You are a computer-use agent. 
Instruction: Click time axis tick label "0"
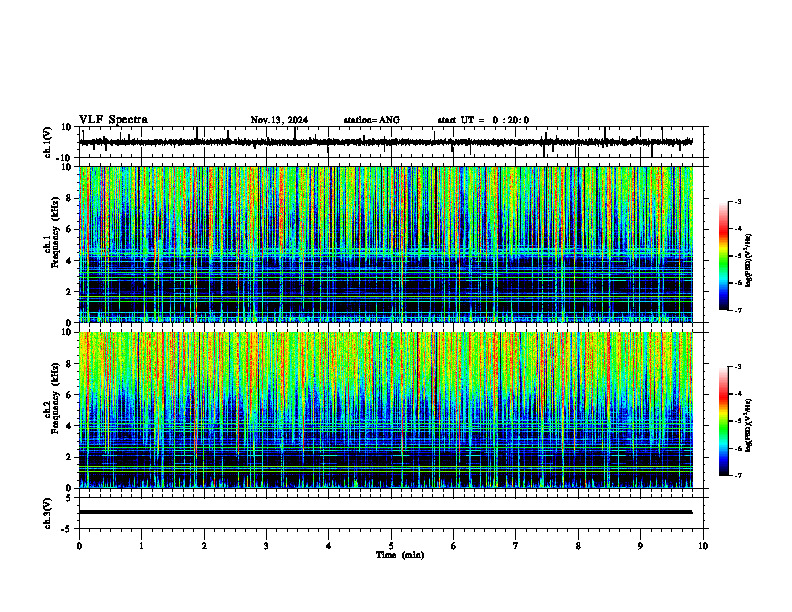click(x=79, y=546)
